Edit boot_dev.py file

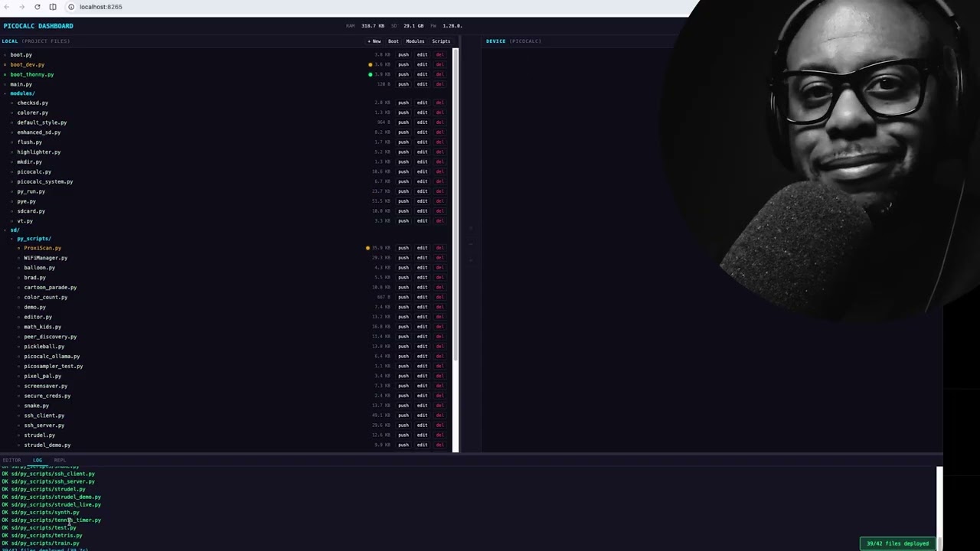pyautogui.click(x=422, y=65)
